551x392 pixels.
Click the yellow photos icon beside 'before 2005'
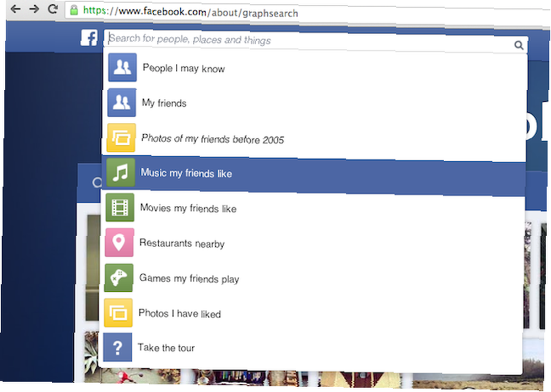pyautogui.click(x=121, y=137)
